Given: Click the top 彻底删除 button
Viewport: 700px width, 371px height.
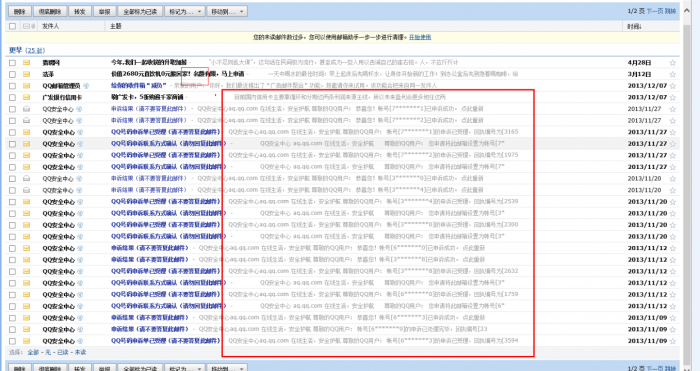Looking at the screenshot, I should (50, 12).
